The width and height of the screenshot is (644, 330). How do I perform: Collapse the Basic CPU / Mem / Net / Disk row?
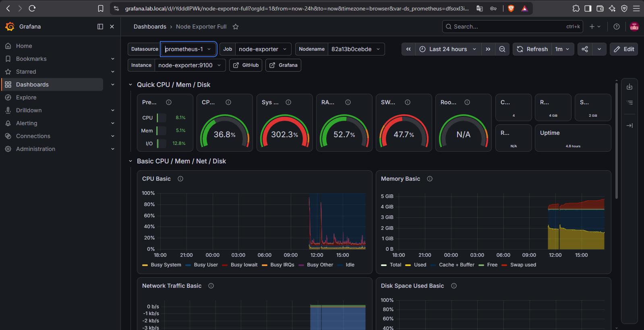tap(130, 161)
